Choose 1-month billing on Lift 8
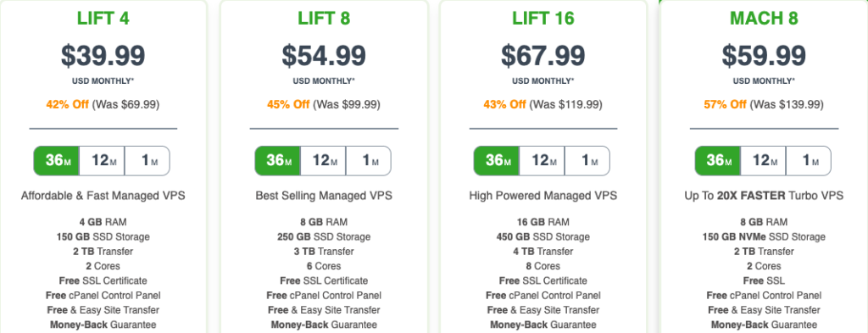 pyautogui.click(x=369, y=161)
